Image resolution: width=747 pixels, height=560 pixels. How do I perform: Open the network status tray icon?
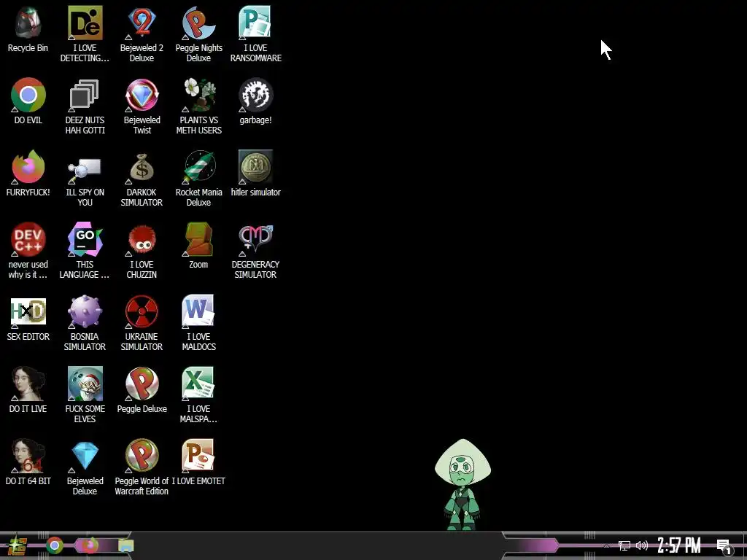tap(624, 545)
